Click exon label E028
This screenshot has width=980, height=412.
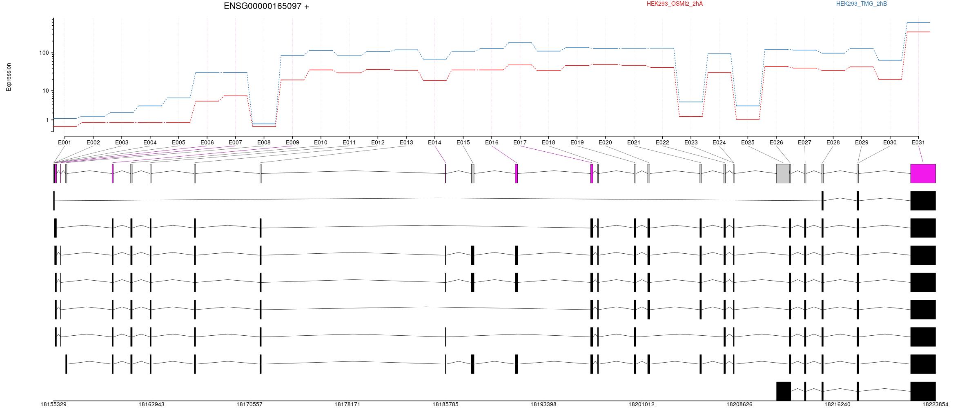(833, 142)
